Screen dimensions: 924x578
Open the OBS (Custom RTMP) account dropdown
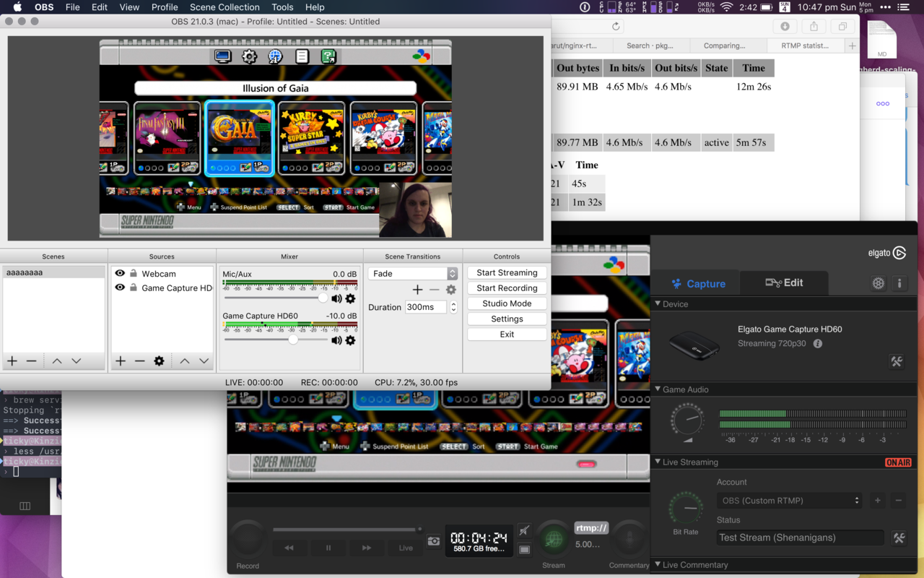pyautogui.click(x=790, y=500)
